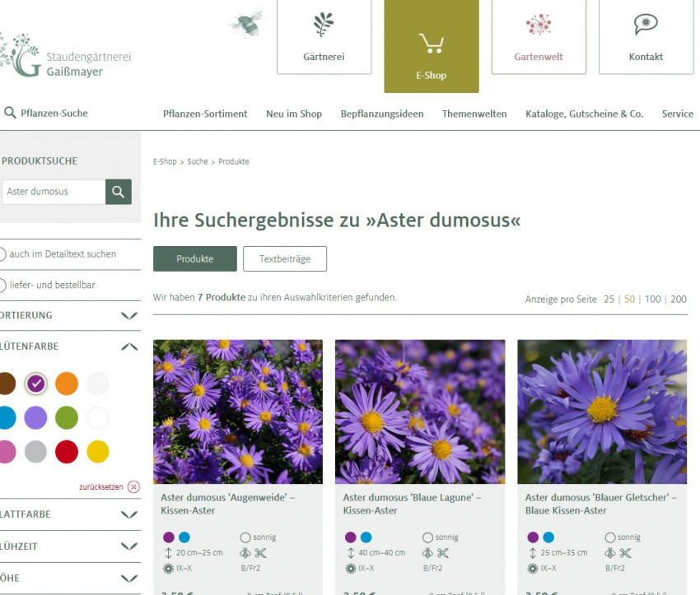Click height arrow icon on Augenweide card
Screen dimensions: 700x595
[x=168, y=553]
